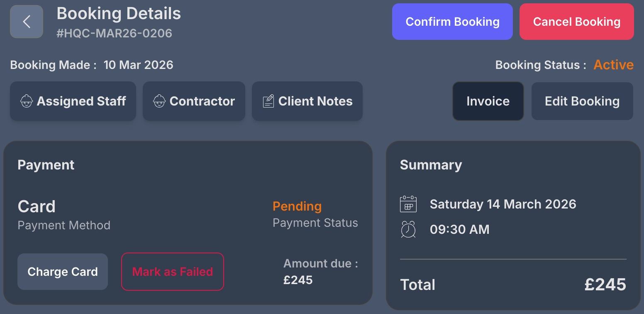644x314 pixels.
Task: Click the calendar icon in Summary
Action: point(408,204)
